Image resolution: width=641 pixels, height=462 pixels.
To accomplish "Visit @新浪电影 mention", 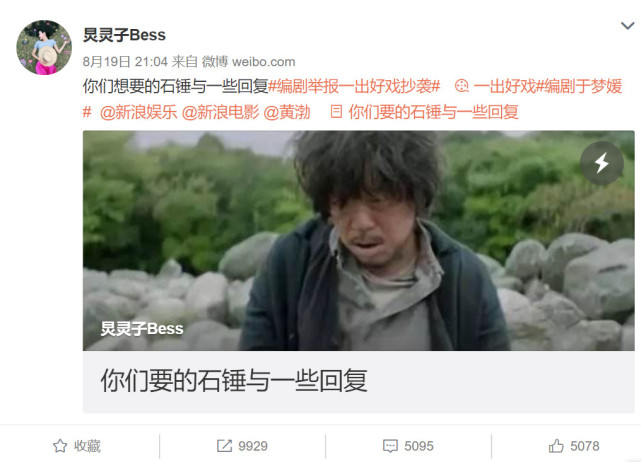I will tap(220, 112).
